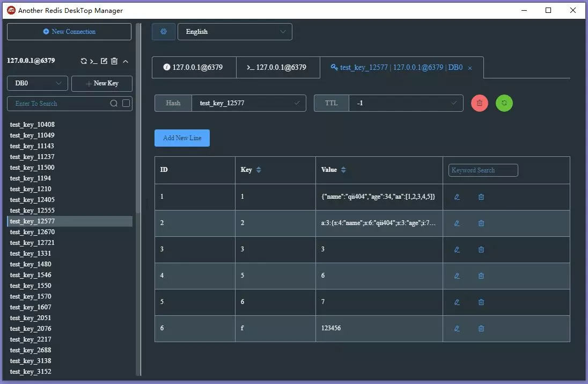Select test_key_11049 in the key list
This screenshot has width=588, height=384.
pos(32,135)
